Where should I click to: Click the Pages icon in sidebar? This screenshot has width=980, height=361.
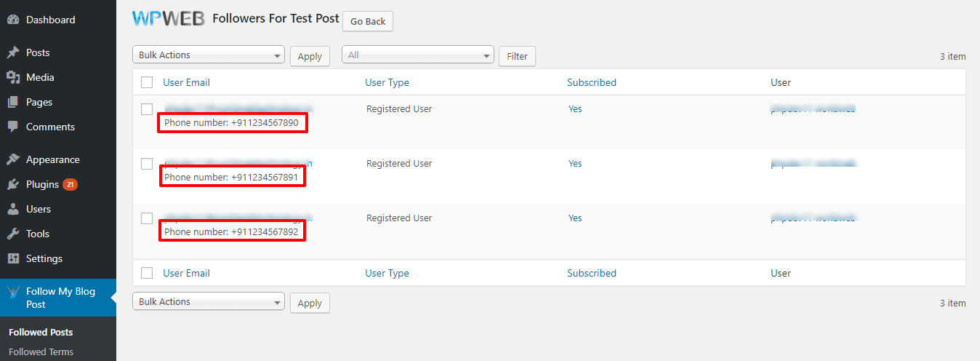point(13,102)
